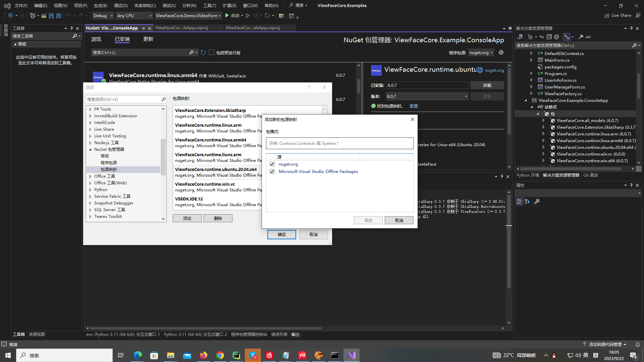Open the Tools menu
This screenshot has width=644, height=362.
tap(209, 5)
